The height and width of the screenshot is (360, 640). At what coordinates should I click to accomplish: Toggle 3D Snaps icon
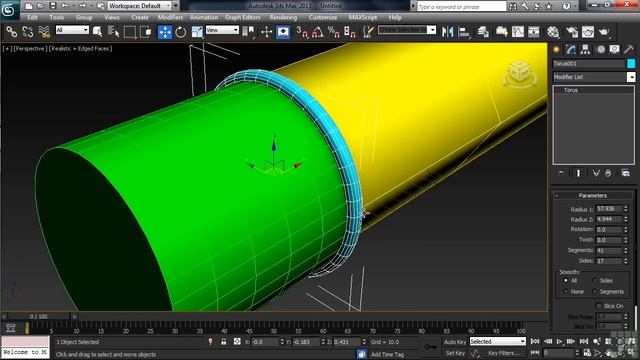[x=302, y=32]
